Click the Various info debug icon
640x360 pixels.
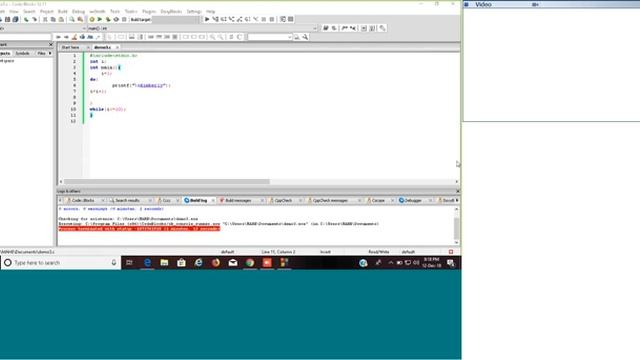pyautogui.click(x=291, y=19)
